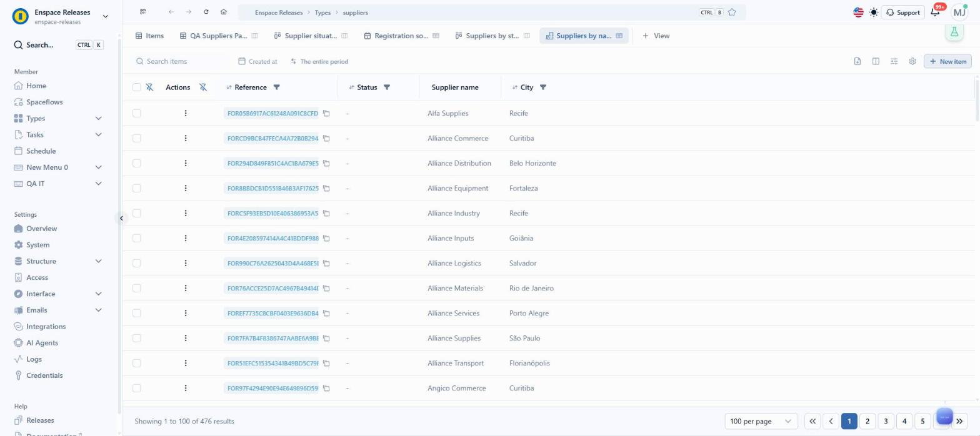Check the Alliance Equipment row checkbox
980x436 pixels.
point(137,188)
